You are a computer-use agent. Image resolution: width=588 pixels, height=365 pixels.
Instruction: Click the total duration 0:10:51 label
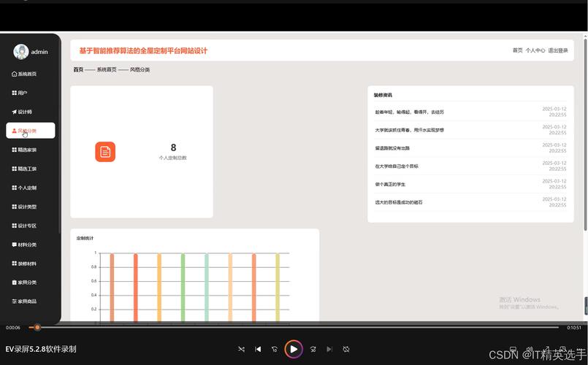(573, 328)
